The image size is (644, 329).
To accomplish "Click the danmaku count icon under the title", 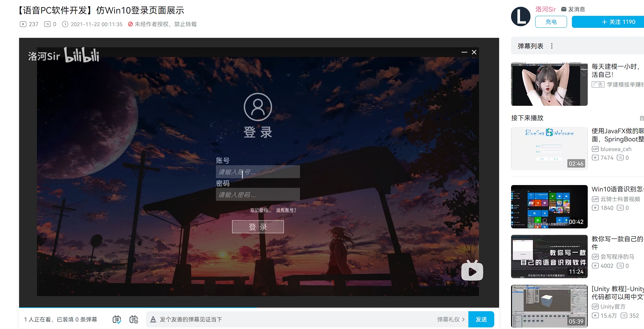I will pyautogui.click(x=47, y=24).
